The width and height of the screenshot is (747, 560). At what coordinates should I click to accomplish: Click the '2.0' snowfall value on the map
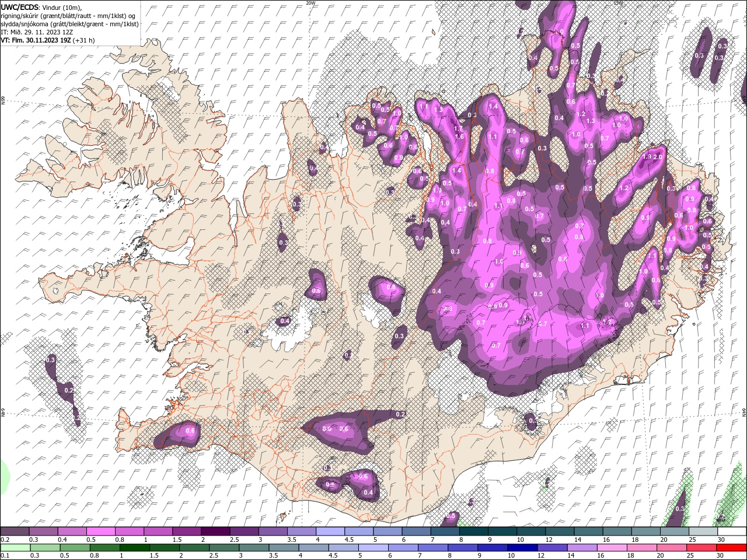[x=658, y=157]
